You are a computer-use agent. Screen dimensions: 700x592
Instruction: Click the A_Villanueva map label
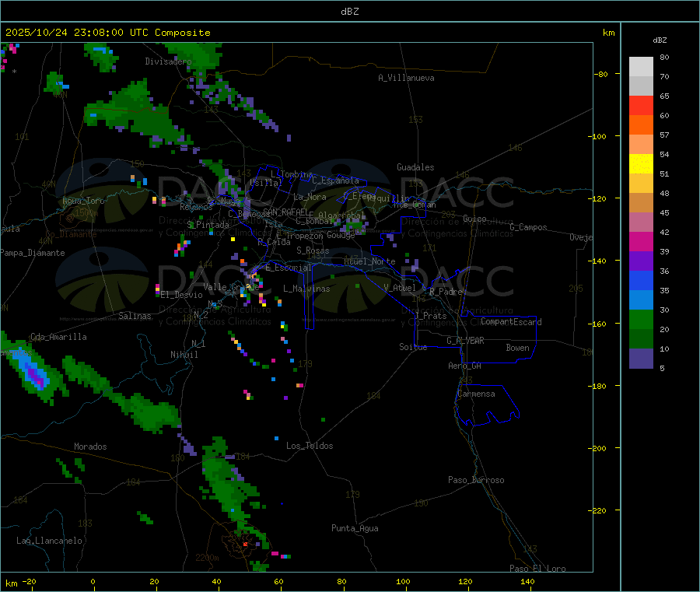click(406, 78)
